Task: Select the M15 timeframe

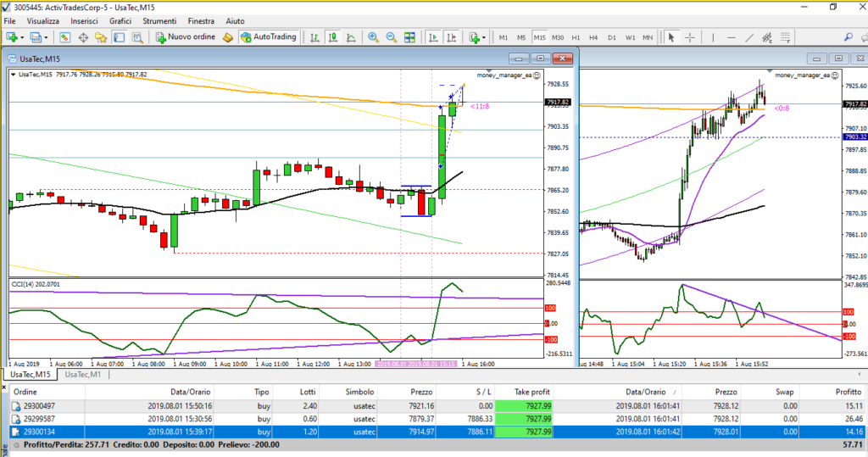Action: click(540, 37)
